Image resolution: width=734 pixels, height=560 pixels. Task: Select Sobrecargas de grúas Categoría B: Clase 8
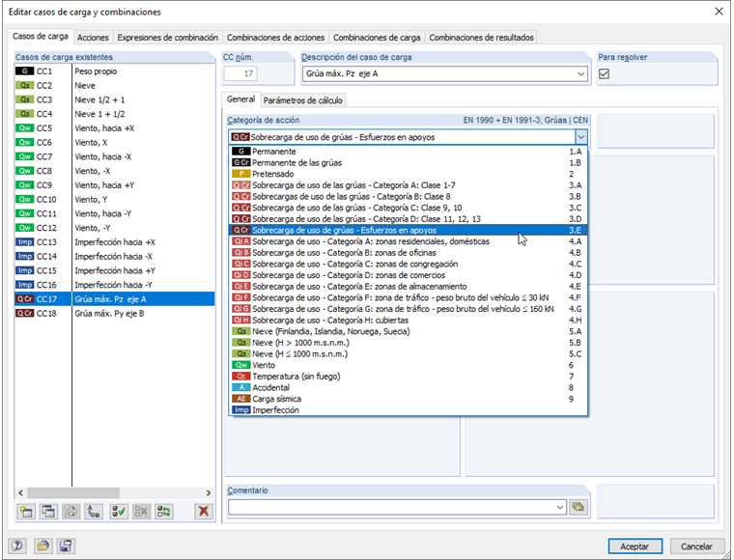click(409, 197)
